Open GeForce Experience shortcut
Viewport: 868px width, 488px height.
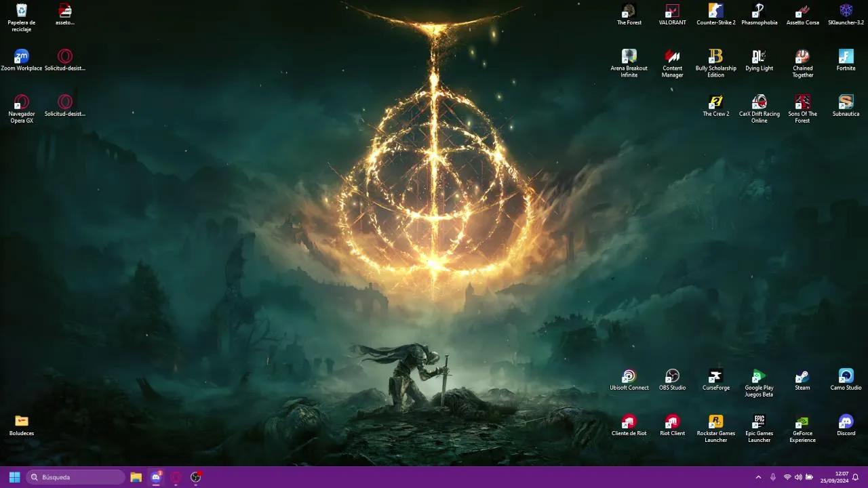(x=802, y=423)
